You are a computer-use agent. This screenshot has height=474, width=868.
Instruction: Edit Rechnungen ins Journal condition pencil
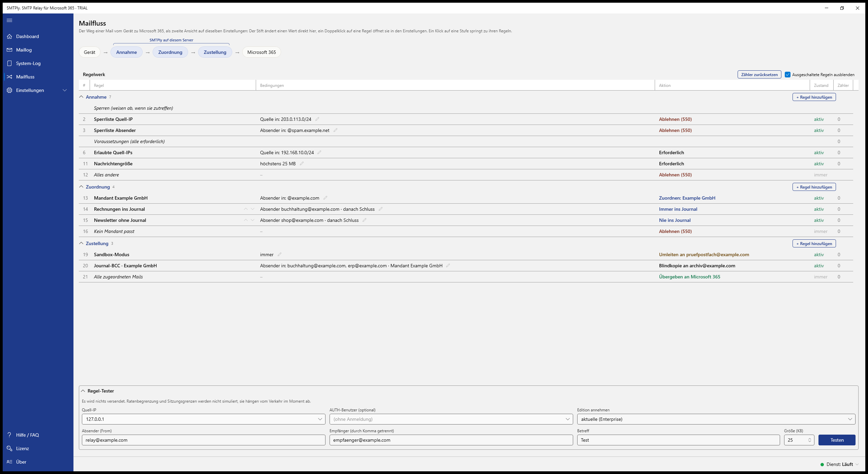click(x=380, y=209)
